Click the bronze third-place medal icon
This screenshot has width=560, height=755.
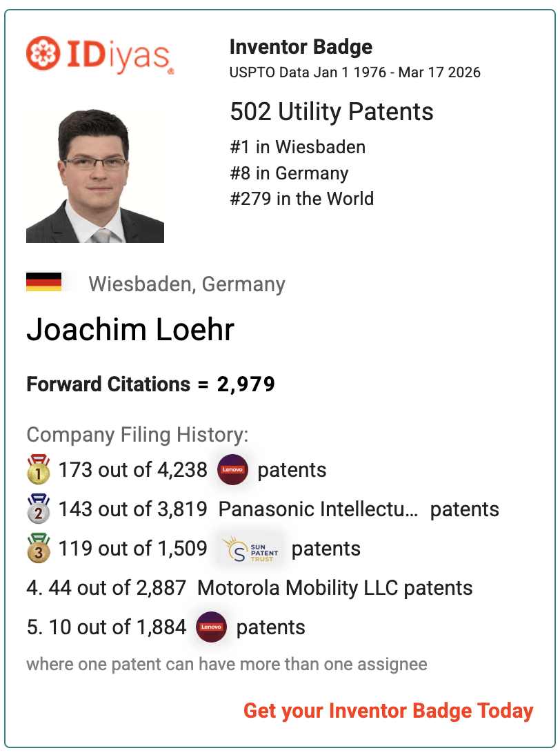(x=39, y=548)
